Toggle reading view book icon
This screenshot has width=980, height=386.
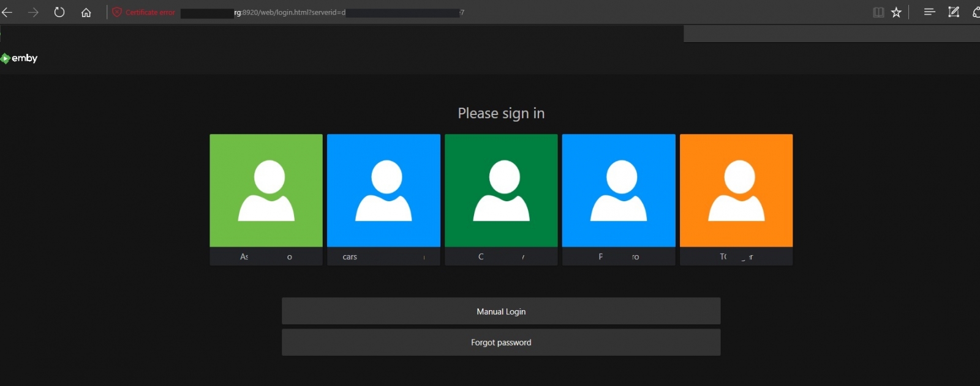878,12
